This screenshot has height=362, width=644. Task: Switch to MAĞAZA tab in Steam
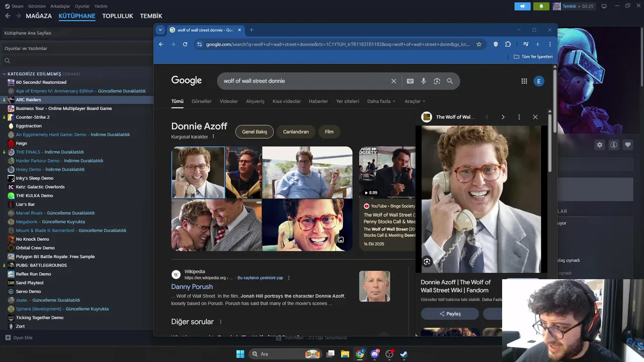tap(39, 16)
